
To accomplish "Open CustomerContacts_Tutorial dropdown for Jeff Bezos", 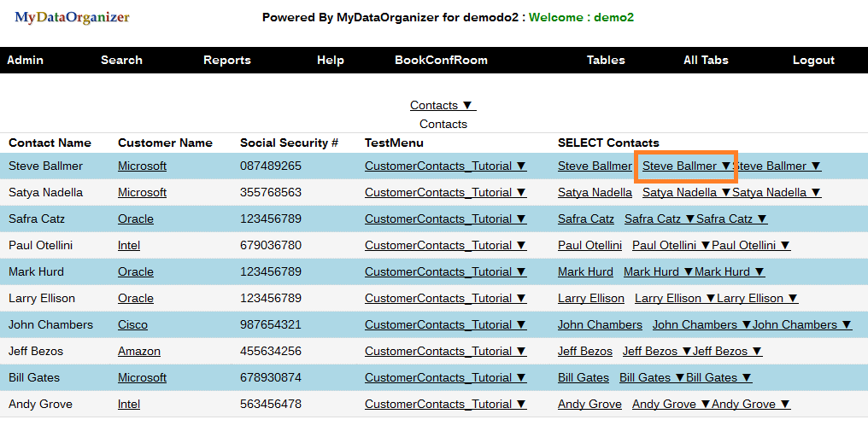I will 445,351.
